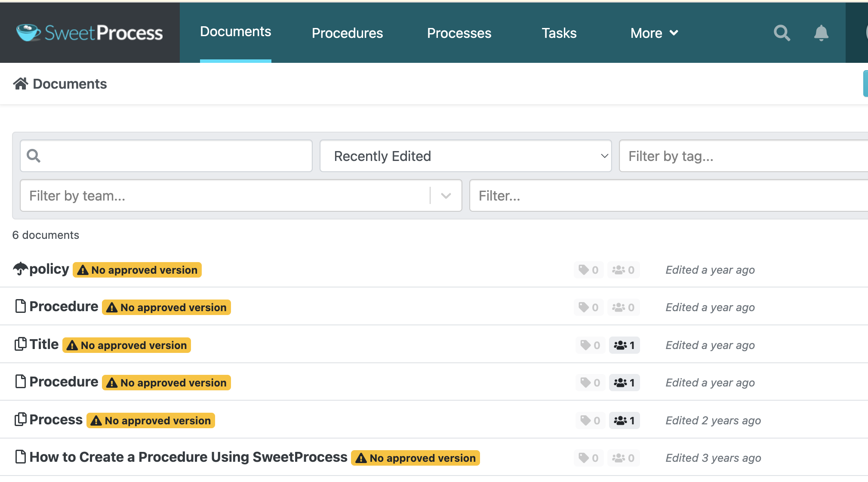Open the first Procedure document, with 0 teams
The width and height of the screenshot is (868, 482).
click(x=64, y=306)
